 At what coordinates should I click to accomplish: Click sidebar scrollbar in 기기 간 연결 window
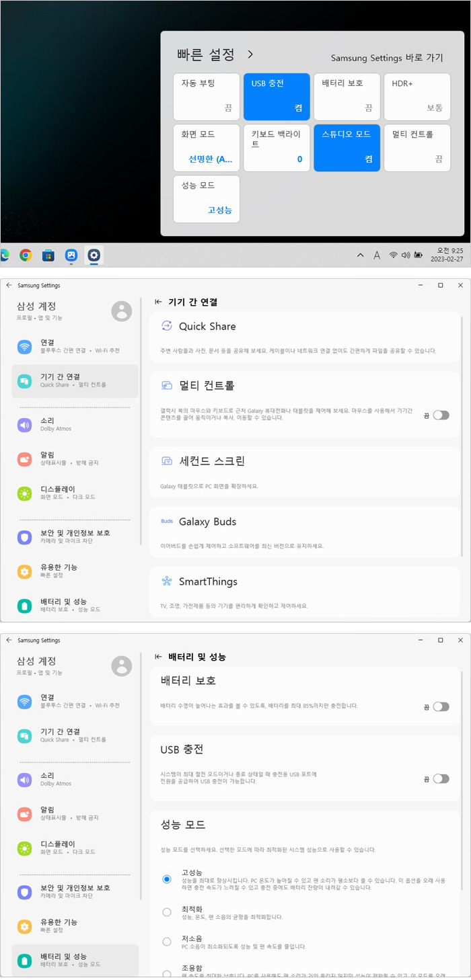[141, 421]
